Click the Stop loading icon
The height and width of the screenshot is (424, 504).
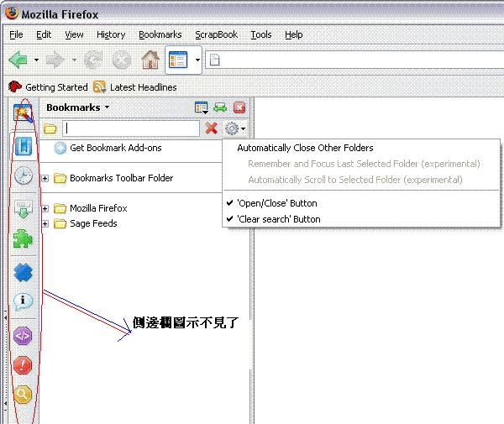(x=122, y=60)
